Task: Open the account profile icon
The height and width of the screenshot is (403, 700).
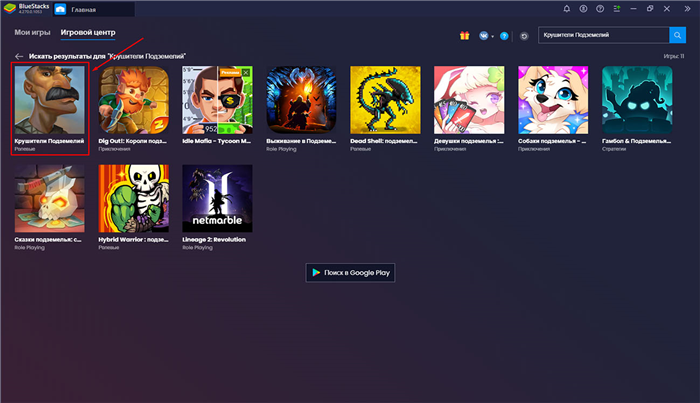Action: tap(583, 8)
